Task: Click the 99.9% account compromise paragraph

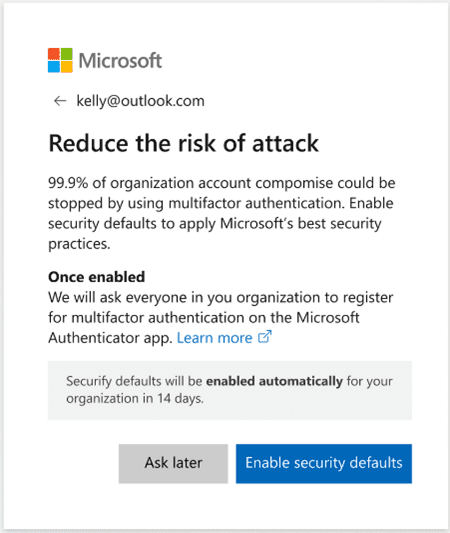Action: pyautogui.click(x=222, y=213)
